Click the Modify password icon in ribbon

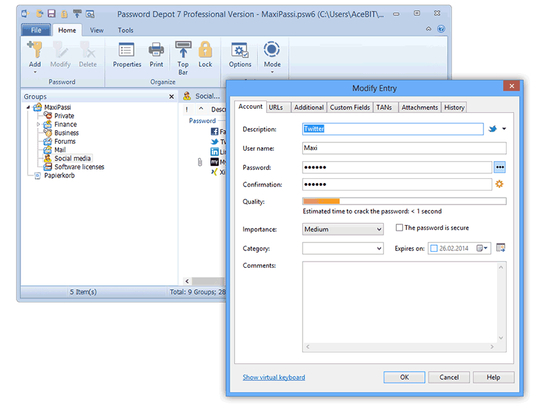(60, 50)
